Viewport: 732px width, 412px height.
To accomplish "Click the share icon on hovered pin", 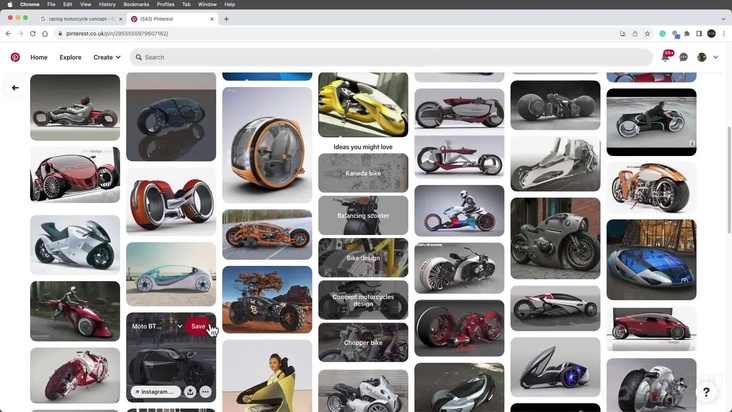I will tap(190, 391).
